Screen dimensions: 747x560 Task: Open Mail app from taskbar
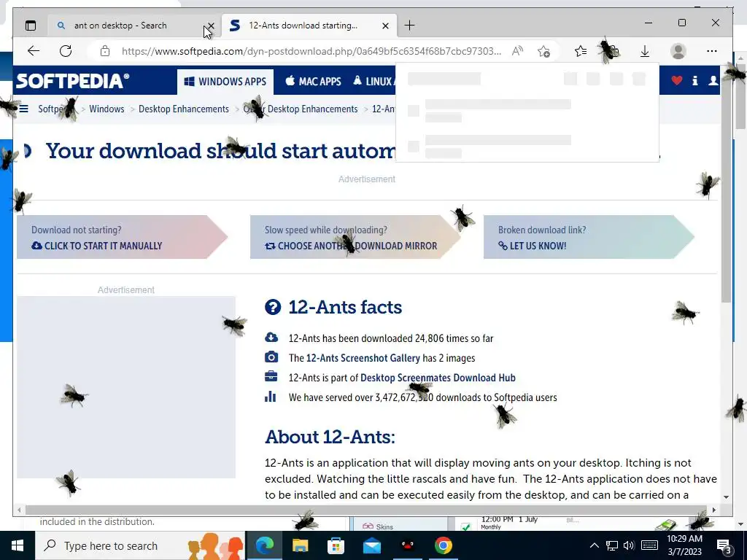(371, 545)
